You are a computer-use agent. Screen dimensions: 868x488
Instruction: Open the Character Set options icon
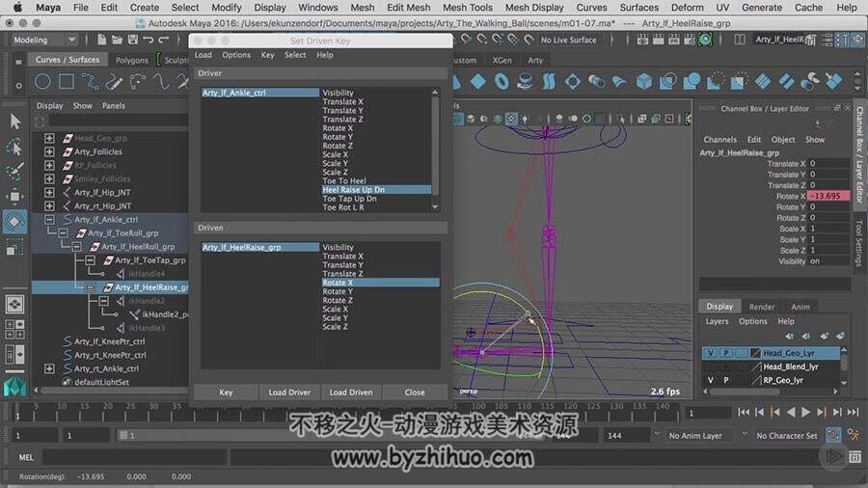pos(833,435)
